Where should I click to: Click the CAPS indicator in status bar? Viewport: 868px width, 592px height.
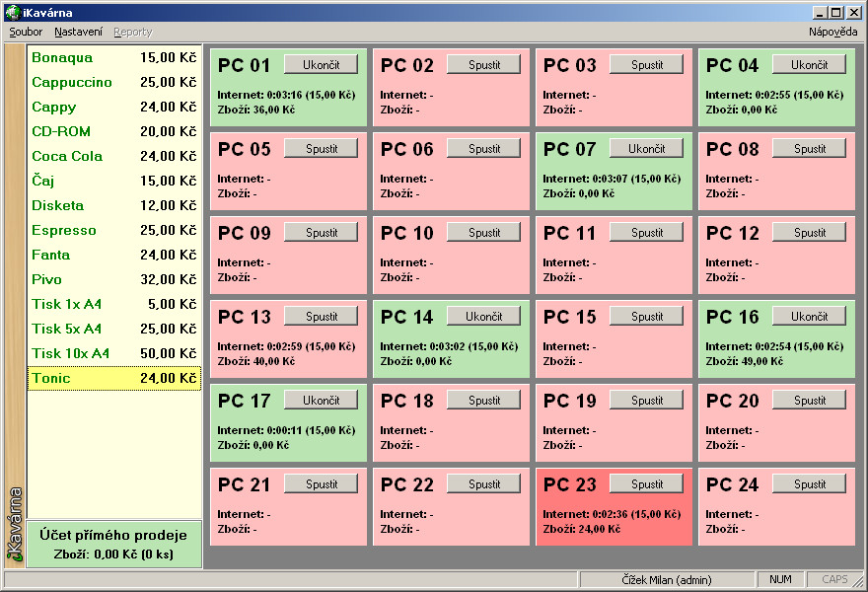834,580
